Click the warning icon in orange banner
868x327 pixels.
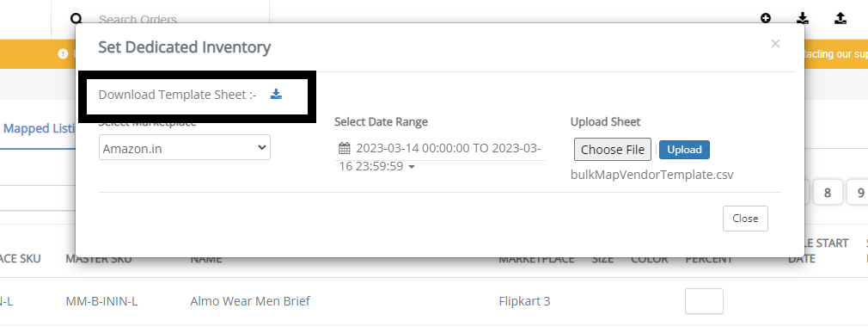point(63,53)
